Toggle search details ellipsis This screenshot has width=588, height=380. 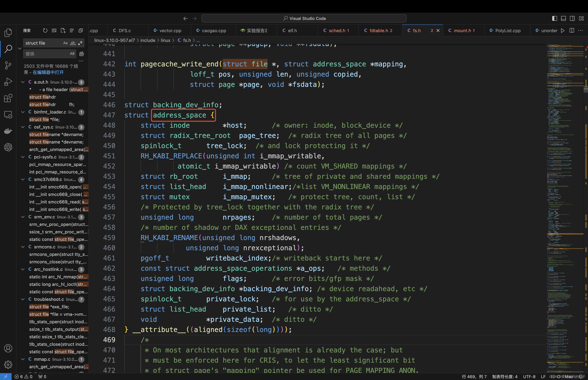(x=81, y=61)
